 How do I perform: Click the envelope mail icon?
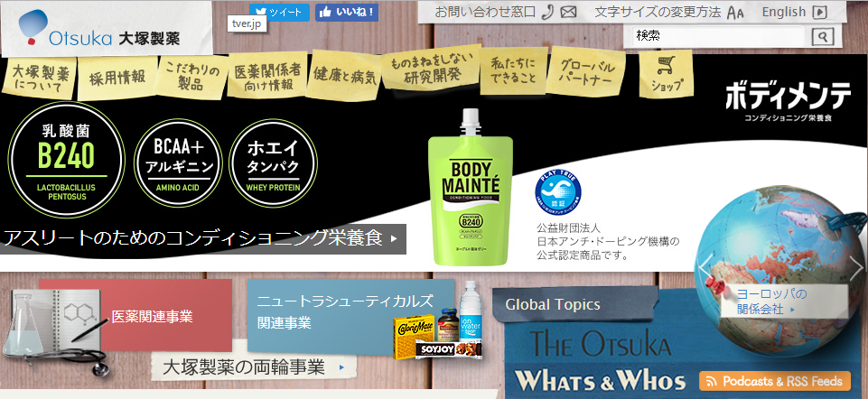click(568, 12)
